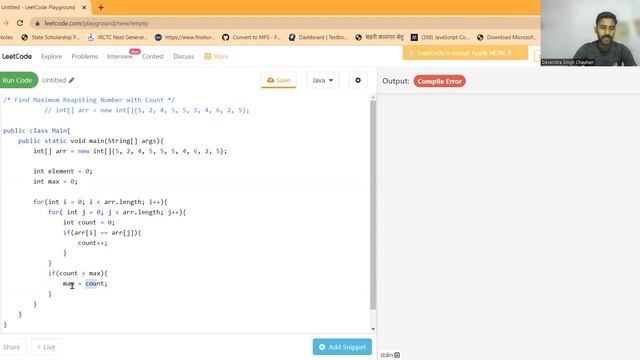Open the IRCTC Next Generation bookmark
Screen dimensions: 640x360
coord(118,37)
